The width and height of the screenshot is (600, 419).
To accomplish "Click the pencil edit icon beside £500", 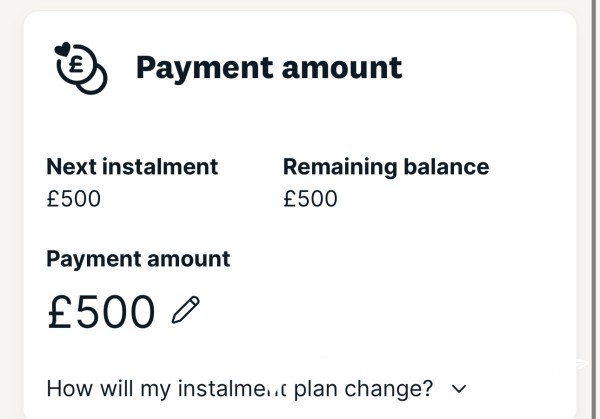I will coord(186,310).
